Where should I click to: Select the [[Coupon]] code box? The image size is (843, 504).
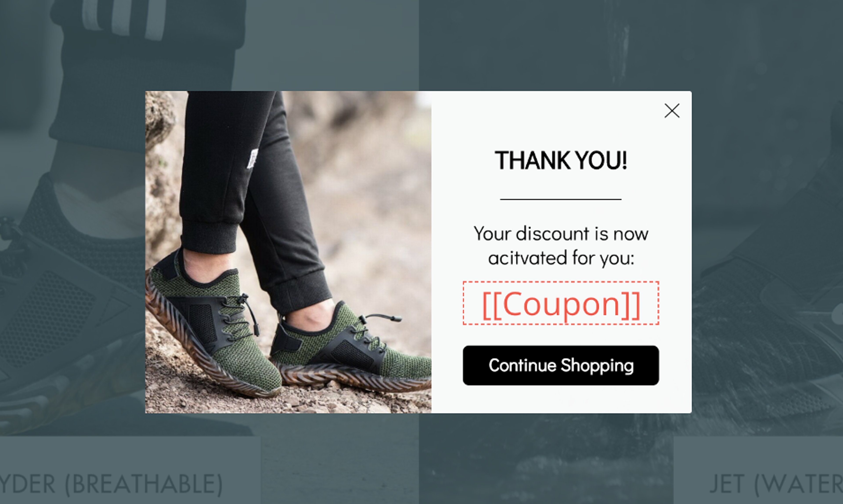[x=561, y=303]
